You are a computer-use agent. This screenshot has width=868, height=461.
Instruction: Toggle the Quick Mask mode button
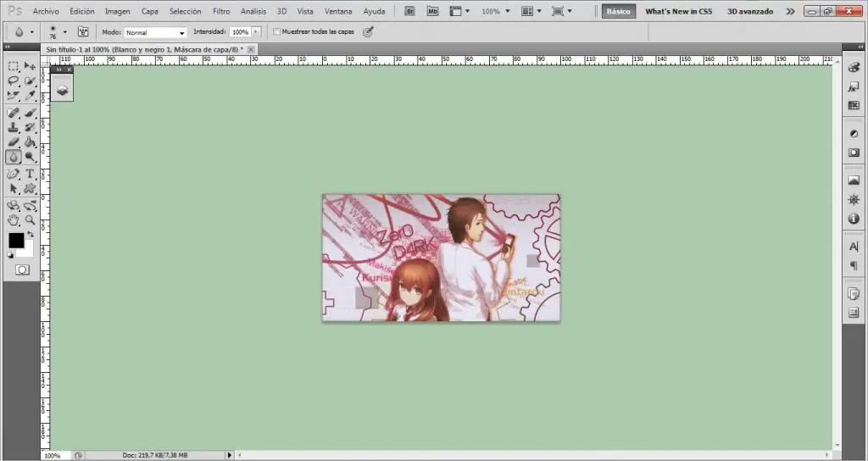[22, 270]
